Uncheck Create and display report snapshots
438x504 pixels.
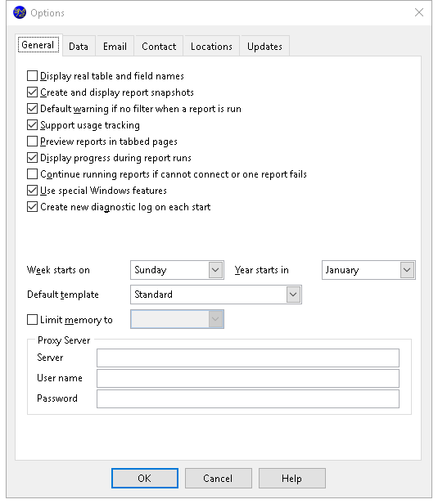[32, 92]
